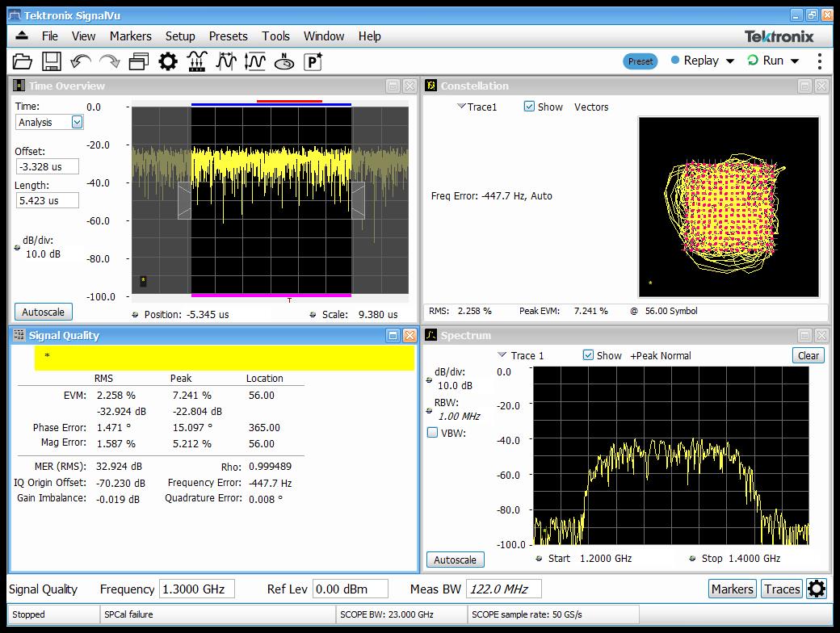The height and width of the screenshot is (633, 840).
Task: Click the Spectrum panel title icon
Action: click(430, 335)
